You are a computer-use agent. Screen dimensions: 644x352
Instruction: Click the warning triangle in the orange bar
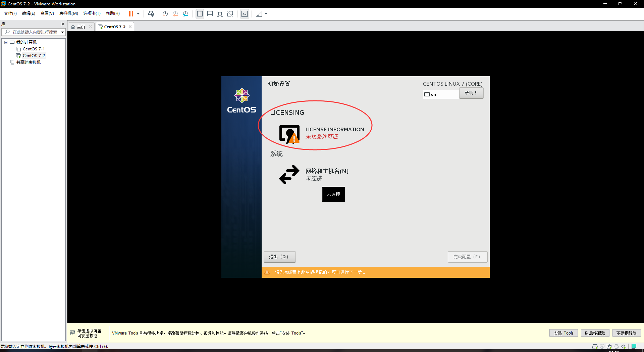[x=267, y=272]
